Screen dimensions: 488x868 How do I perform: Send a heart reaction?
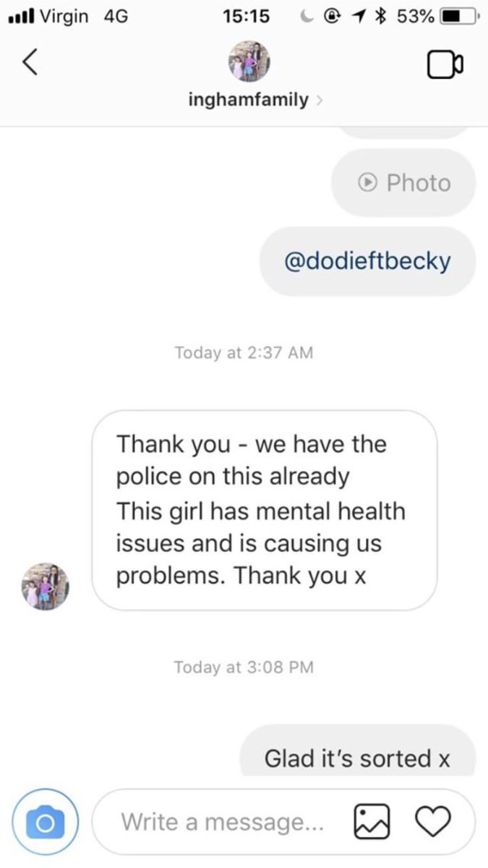tap(432, 822)
